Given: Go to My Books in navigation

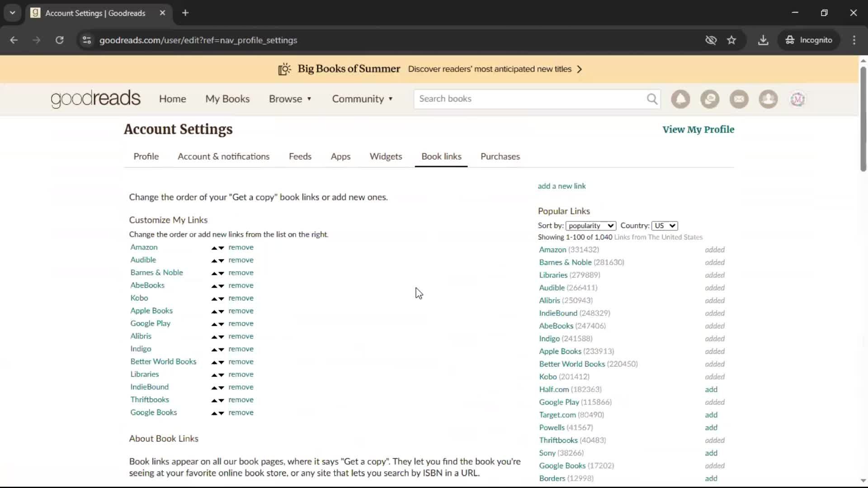Looking at the screenshot, I should [x=227, y=99].
